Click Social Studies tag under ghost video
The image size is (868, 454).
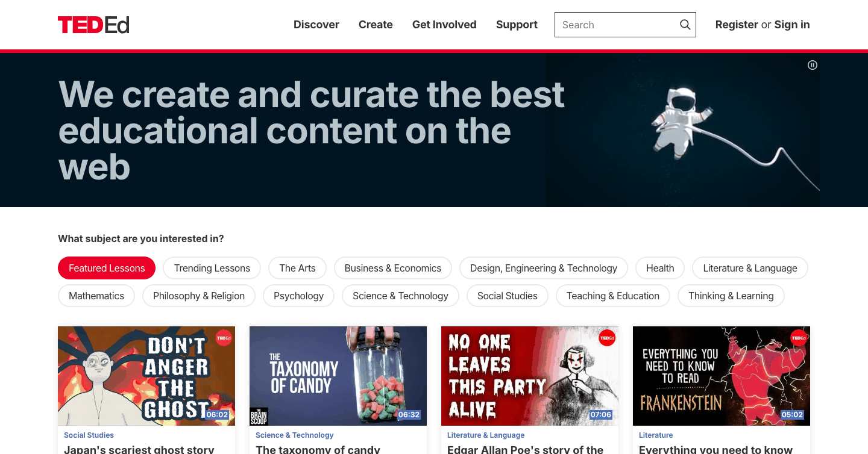point(89,435)
